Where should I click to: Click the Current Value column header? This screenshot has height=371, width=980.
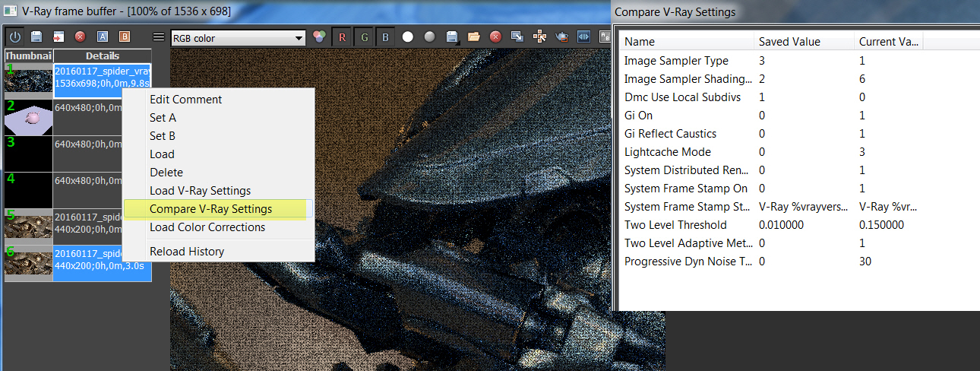890,42
